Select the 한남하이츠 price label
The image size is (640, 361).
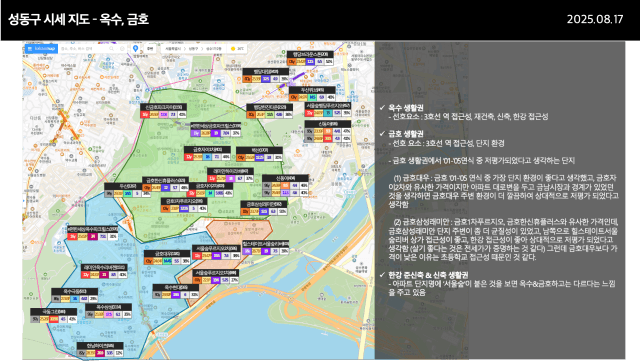click(100, 349)
